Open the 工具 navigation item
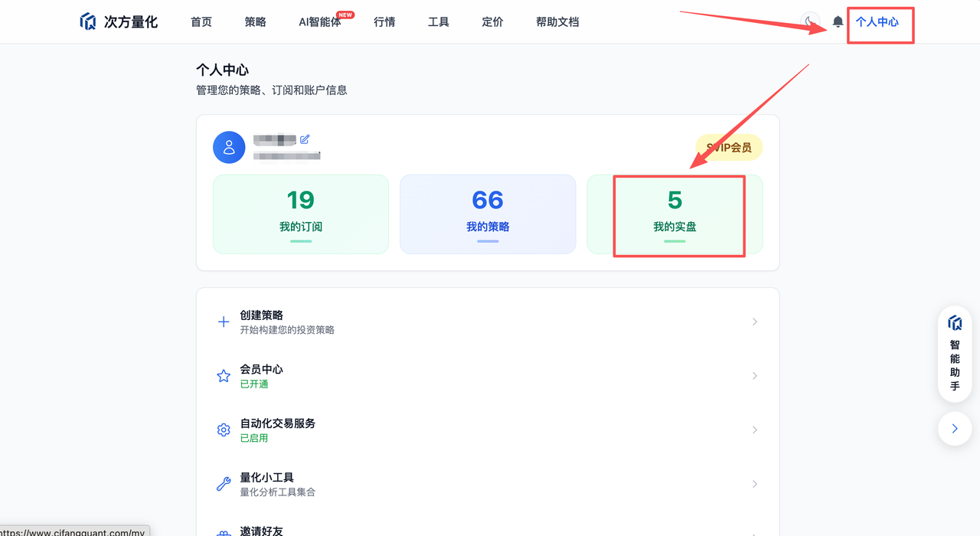Image resolution: width=980 pixels, height=536 pixels. (x=439, y=22)
